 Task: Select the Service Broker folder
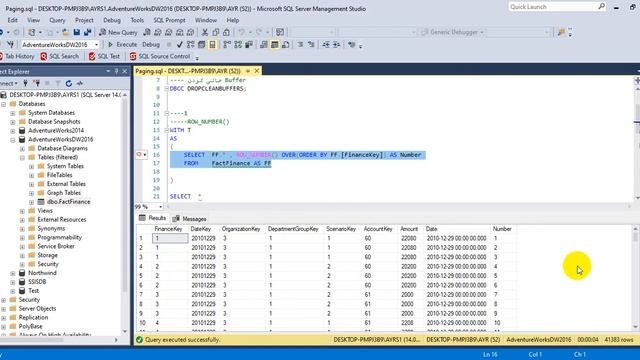(x=56, y=246)
